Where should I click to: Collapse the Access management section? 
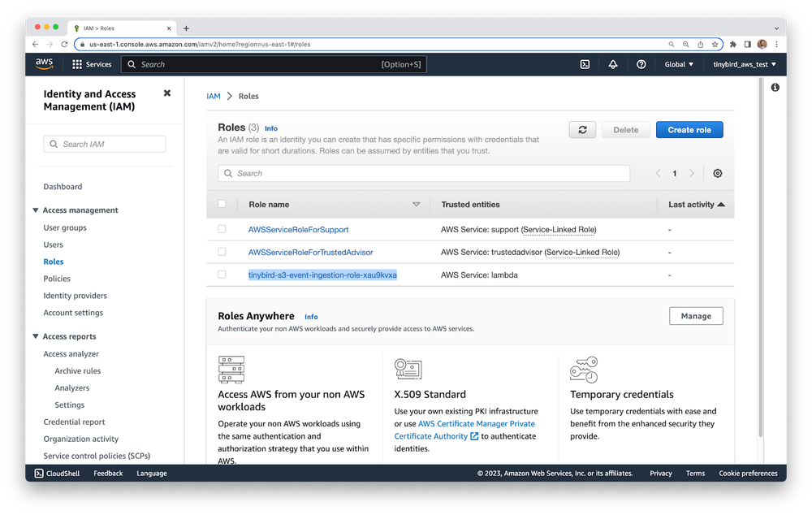pyautogui.click(x=36, y=210)
